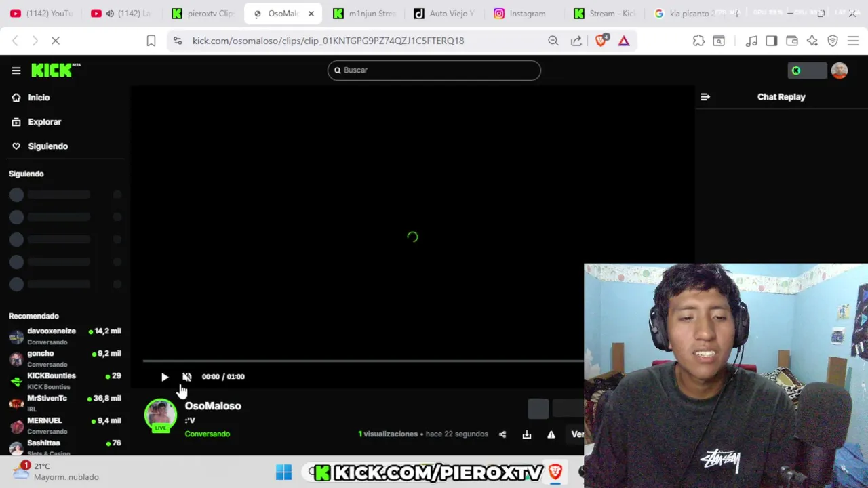Open site settings icon in address bar

point(178,41)
